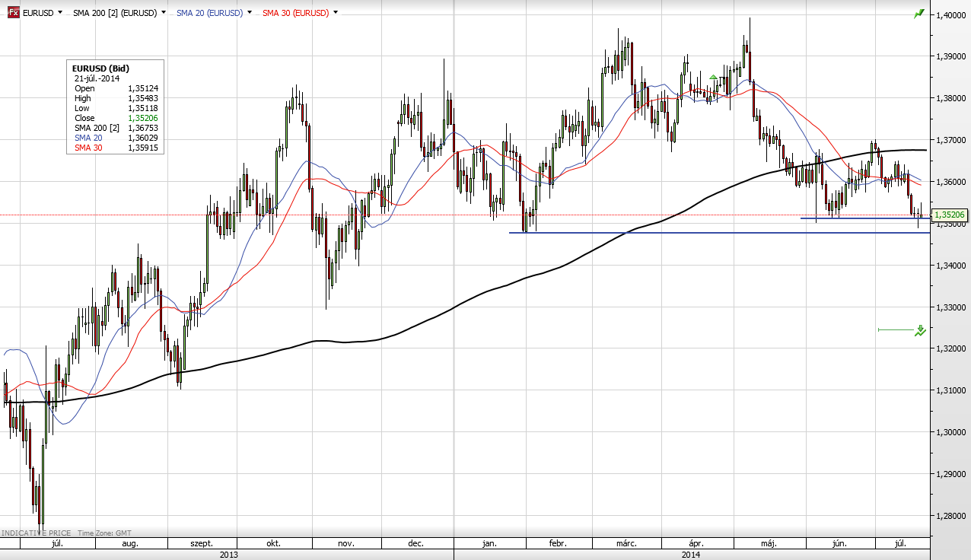
Task: Click the SMA 30 value 1,35915
Action: click(143, 148)
